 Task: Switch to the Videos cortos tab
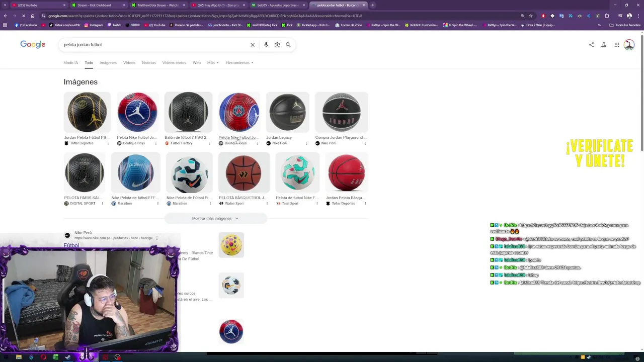coord(174,63)
